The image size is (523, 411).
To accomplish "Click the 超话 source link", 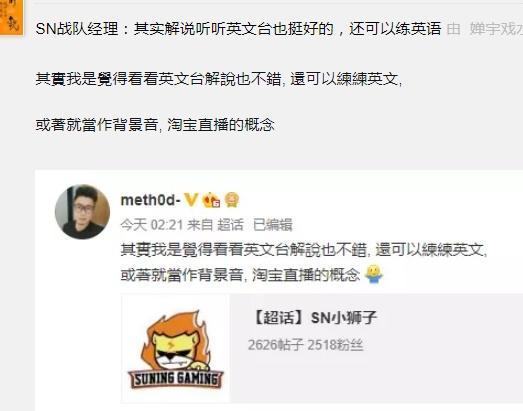I will click(x=230, y=225).
